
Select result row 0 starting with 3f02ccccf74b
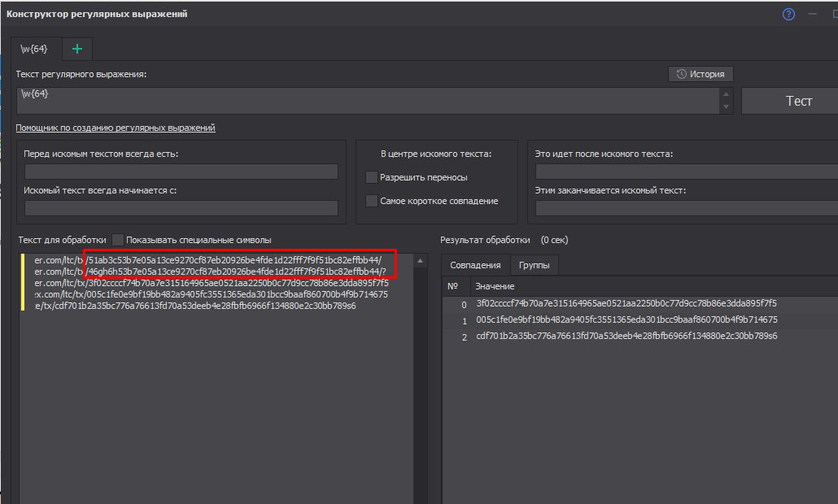pos(640,303)
